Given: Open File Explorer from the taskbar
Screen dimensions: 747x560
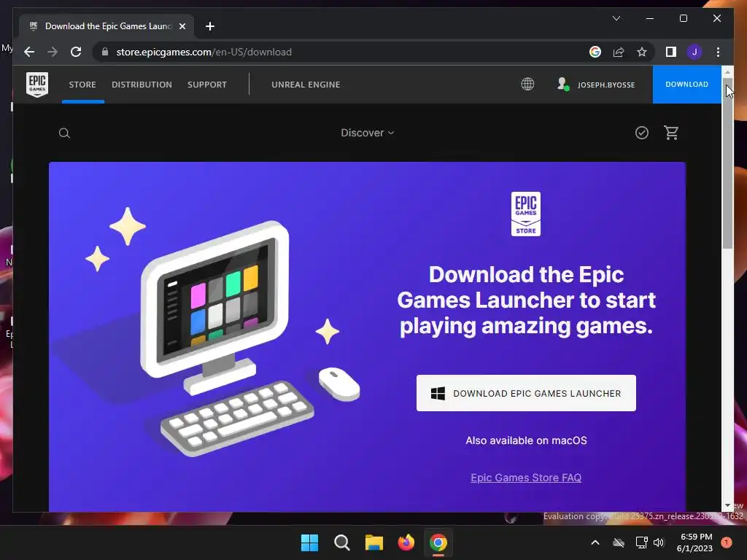Looking at the screenshot, I should coord(374,542).
